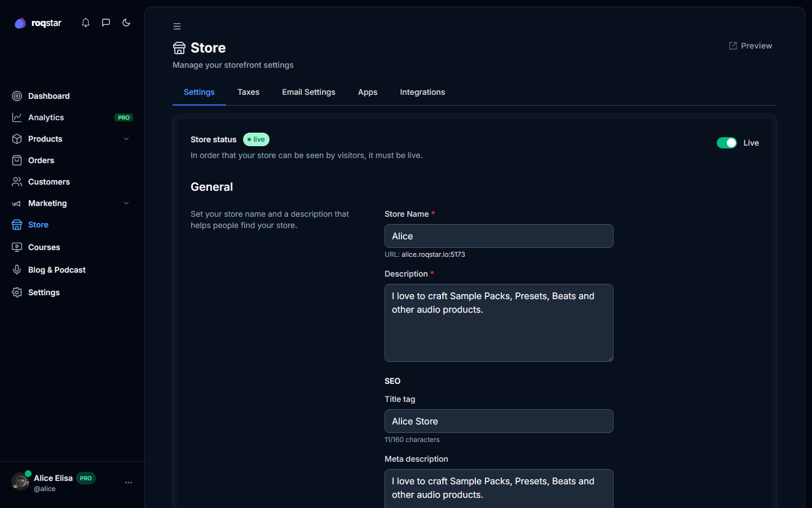This screenshot has height=508, width=812.
Task: Open Customers page link
Action: tap(71, 182)
